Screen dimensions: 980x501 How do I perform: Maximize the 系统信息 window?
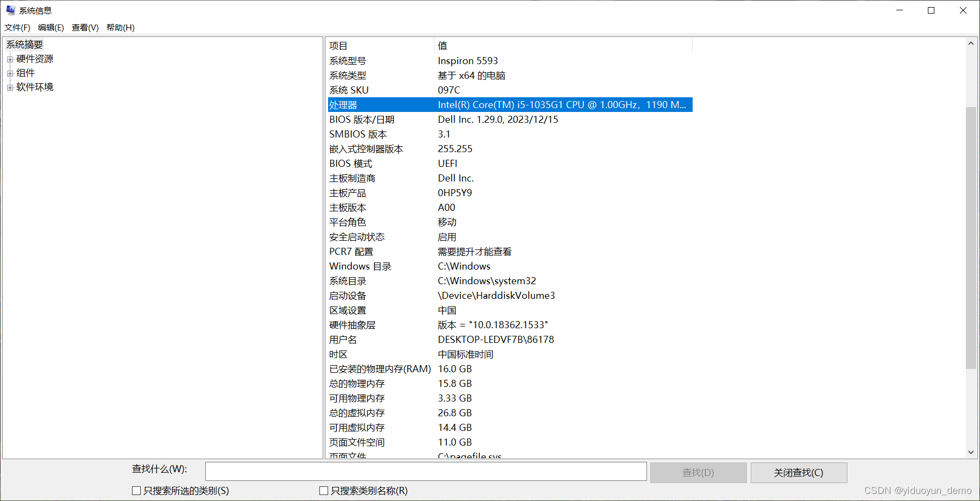point(931,10)
